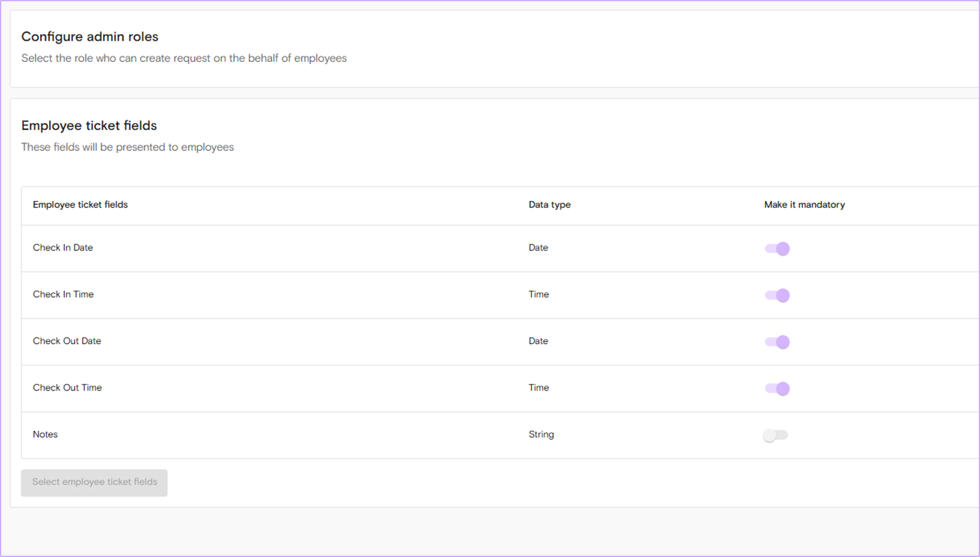The width and height of the screenshot is (980, 557).
Task: Click the Date type of Check In Date
Action: point(538,248)
